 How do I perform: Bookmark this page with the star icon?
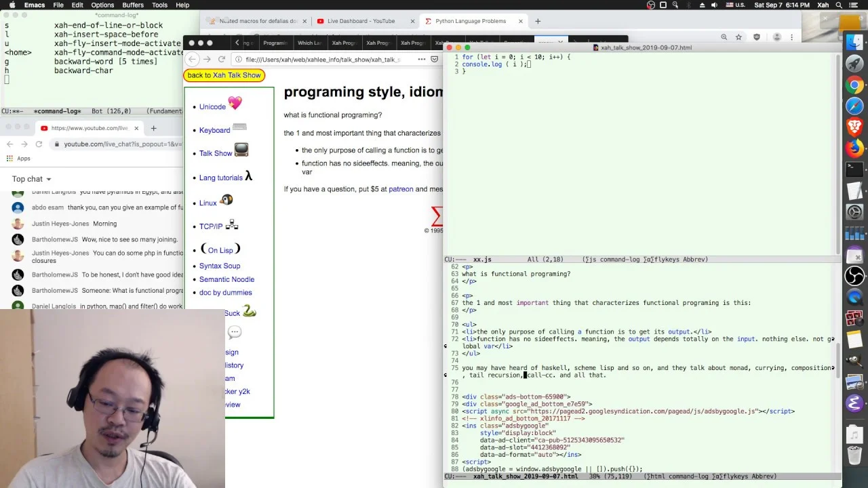click(x=738, y=37)
